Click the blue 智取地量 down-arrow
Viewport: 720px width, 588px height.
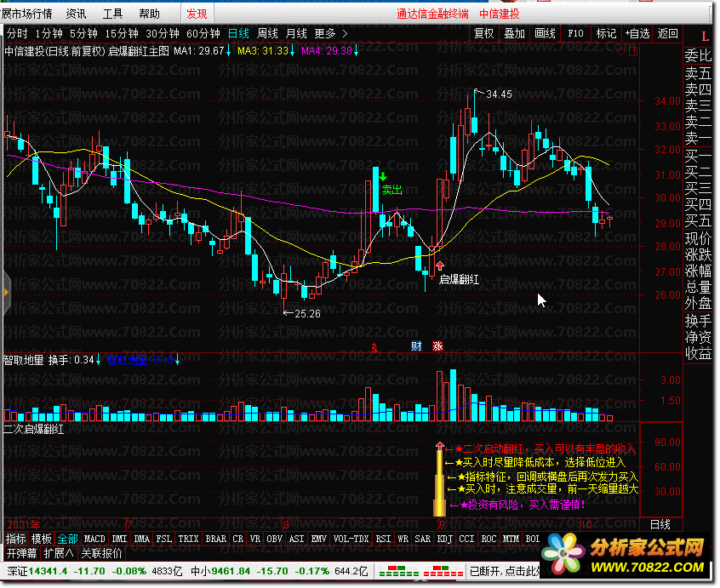point(177,360)
